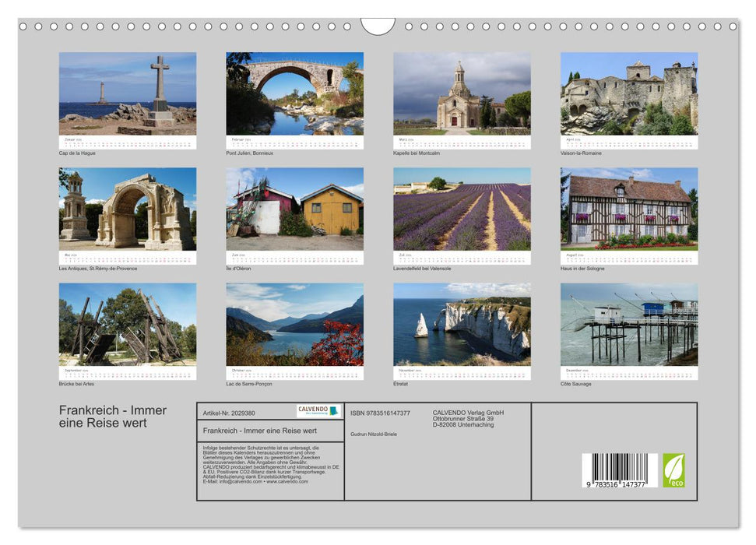This screenshot has width=756, height=545.
Task: Open the Haus in der Sologne preview
Action: [x=629, y=210]
